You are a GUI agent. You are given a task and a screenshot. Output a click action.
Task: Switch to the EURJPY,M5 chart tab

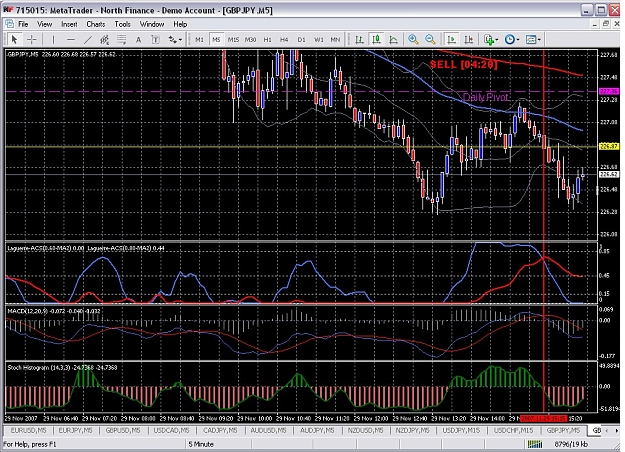tap(75, 430)
